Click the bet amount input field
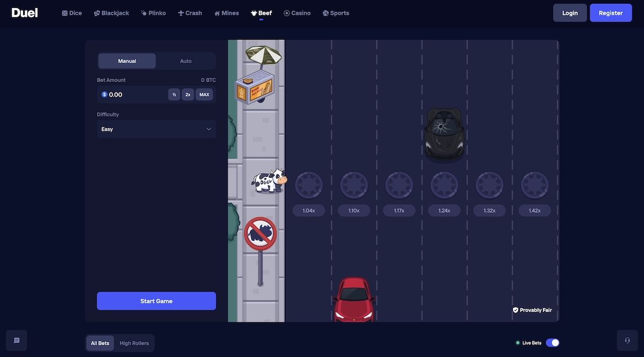This screenshot has width=644, height=357. 131,94
